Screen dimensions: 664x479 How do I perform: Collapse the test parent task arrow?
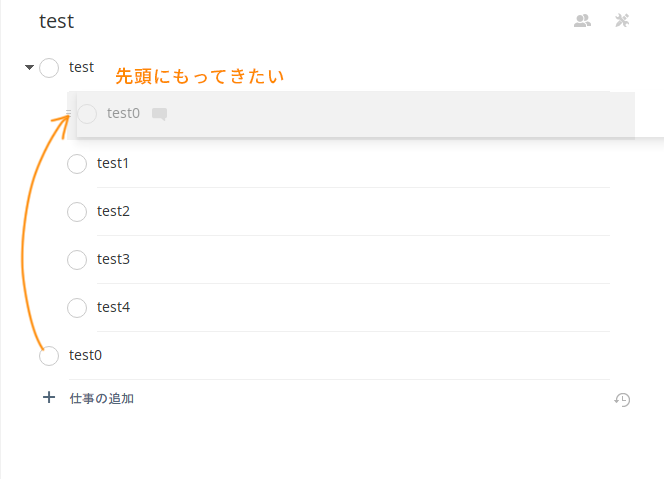29,67
